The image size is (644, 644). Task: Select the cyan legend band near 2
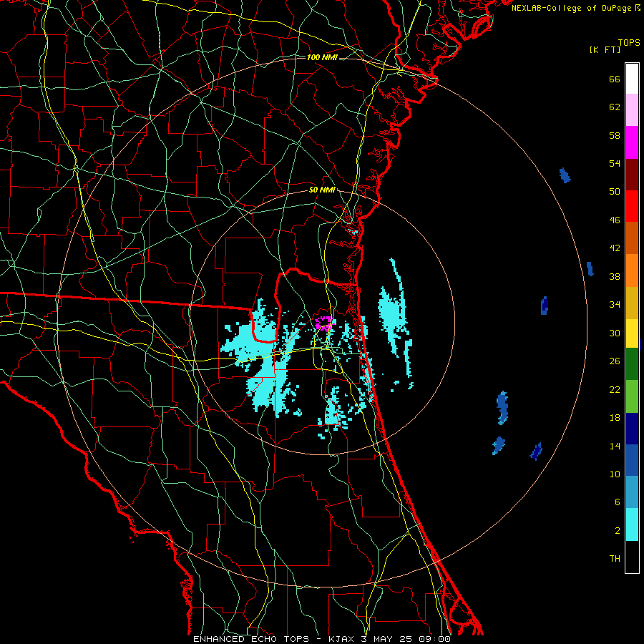click(x=632, y=525)
